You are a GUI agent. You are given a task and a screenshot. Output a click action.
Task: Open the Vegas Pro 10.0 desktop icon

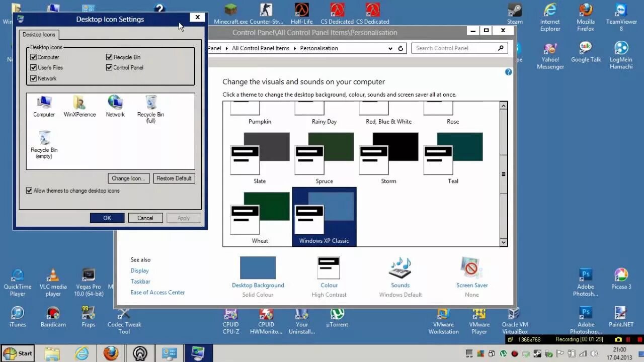(89, 283)
